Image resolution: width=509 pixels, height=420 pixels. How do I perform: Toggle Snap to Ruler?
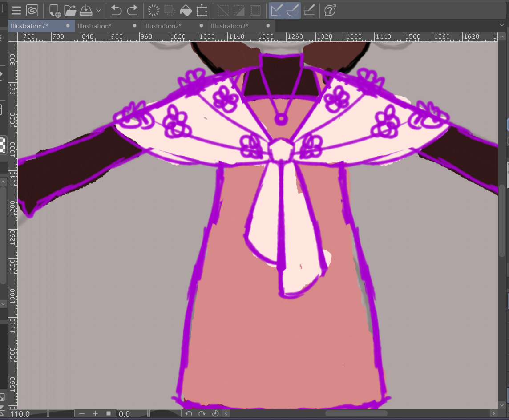click(x=277, y=10)
